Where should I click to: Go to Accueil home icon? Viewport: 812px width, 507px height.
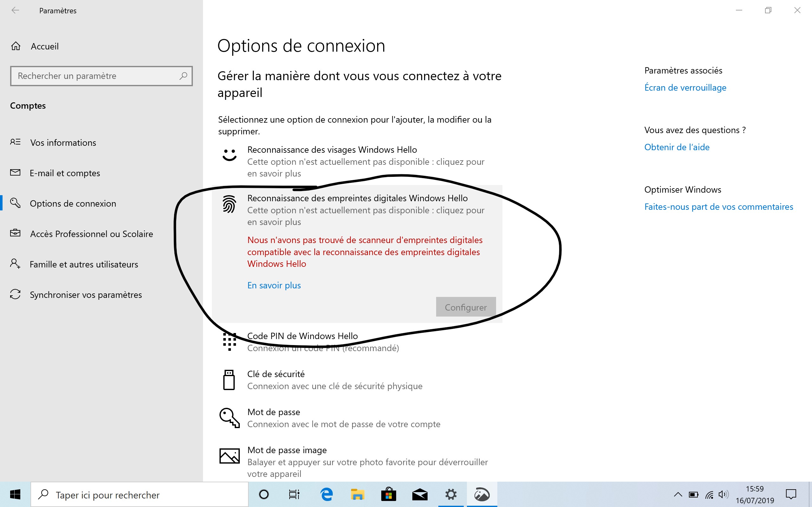[x=16, y=46]
